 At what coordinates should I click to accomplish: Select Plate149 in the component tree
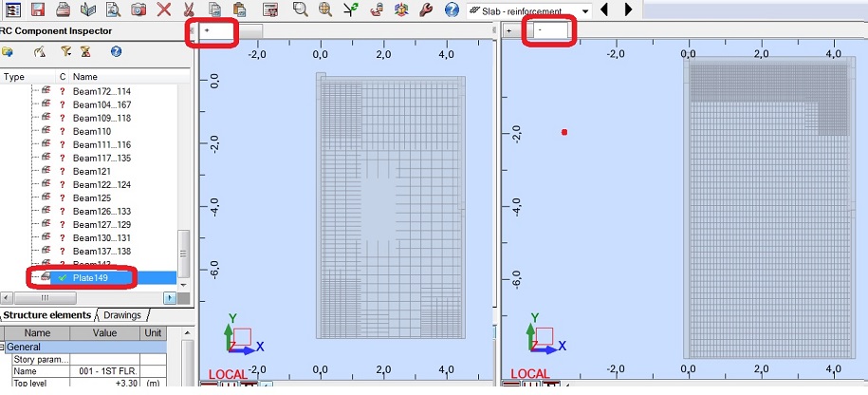click(90, 278)
